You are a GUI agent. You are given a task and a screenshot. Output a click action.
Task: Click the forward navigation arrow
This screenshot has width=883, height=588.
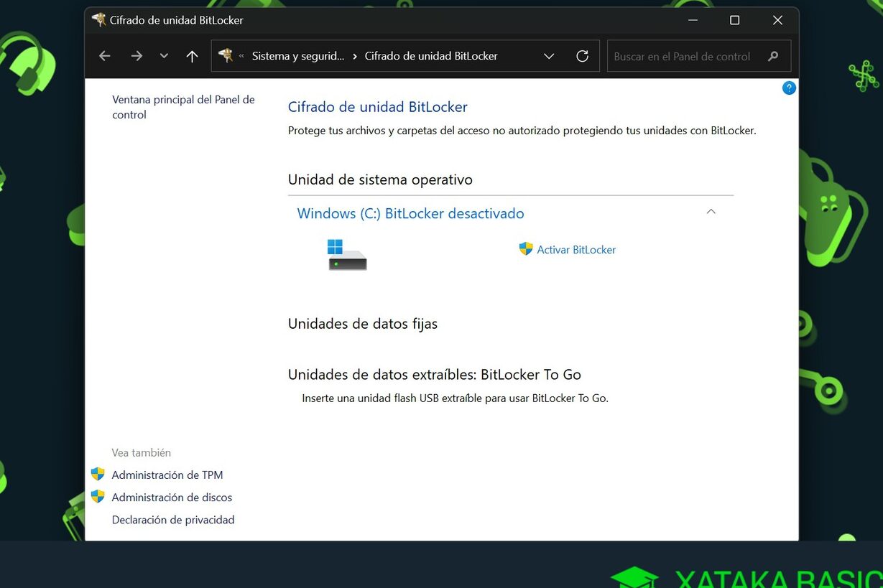click(x=137, y=55)
